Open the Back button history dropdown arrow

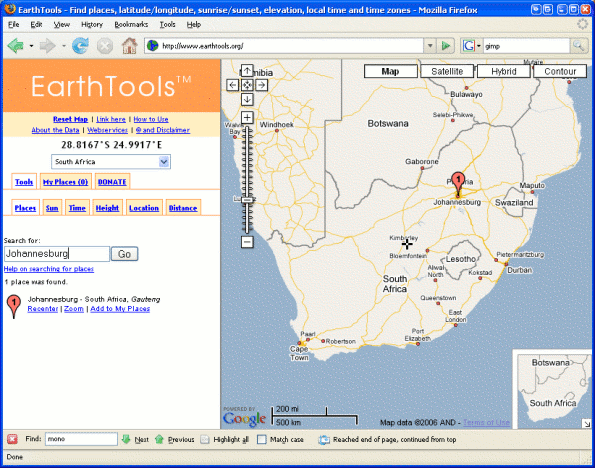pos(31,46)
